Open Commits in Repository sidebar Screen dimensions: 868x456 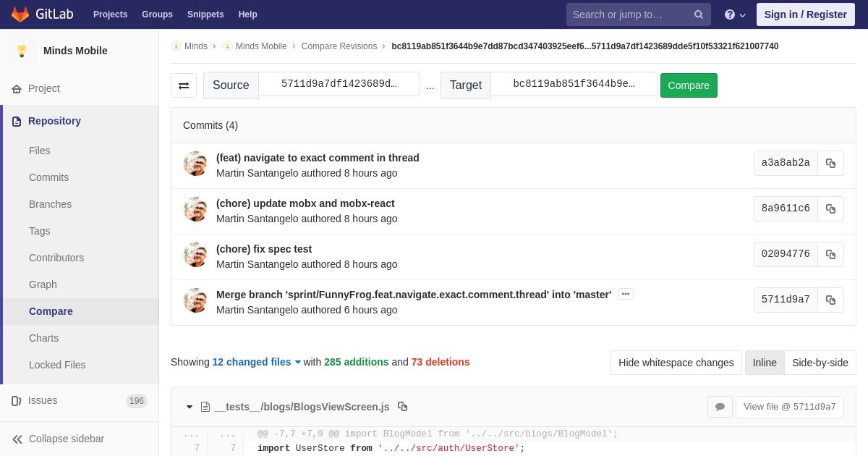(48, 177)
